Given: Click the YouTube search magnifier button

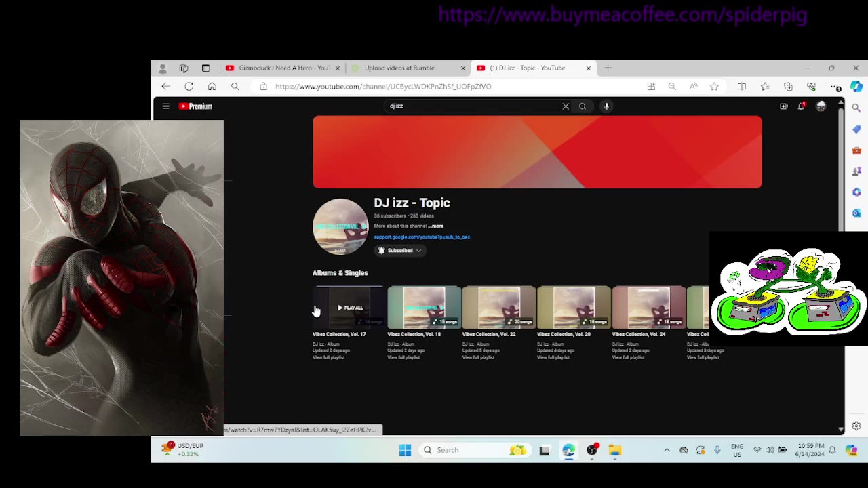Looking at the screenshot, I should (583, 106).
